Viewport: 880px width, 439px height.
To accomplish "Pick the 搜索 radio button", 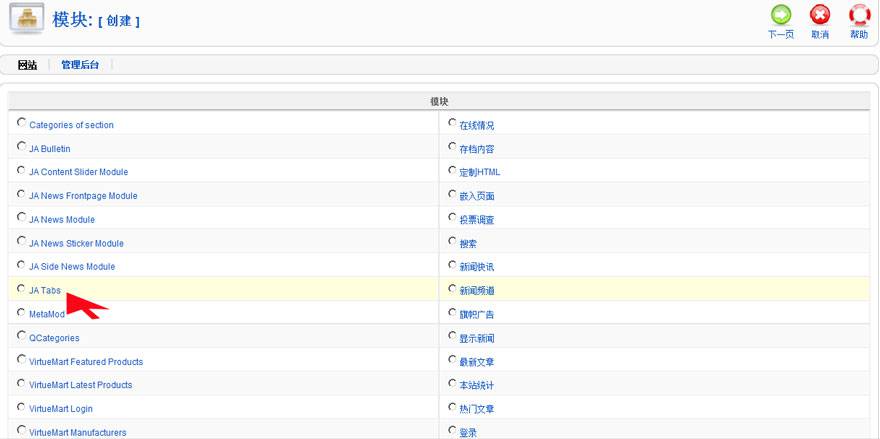I will [x=452, y=241].
